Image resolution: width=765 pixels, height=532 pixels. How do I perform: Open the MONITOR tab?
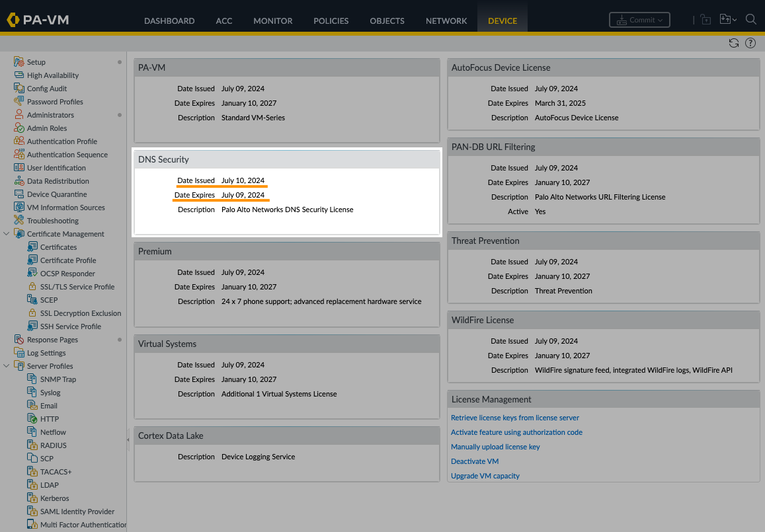click(272, 20)
